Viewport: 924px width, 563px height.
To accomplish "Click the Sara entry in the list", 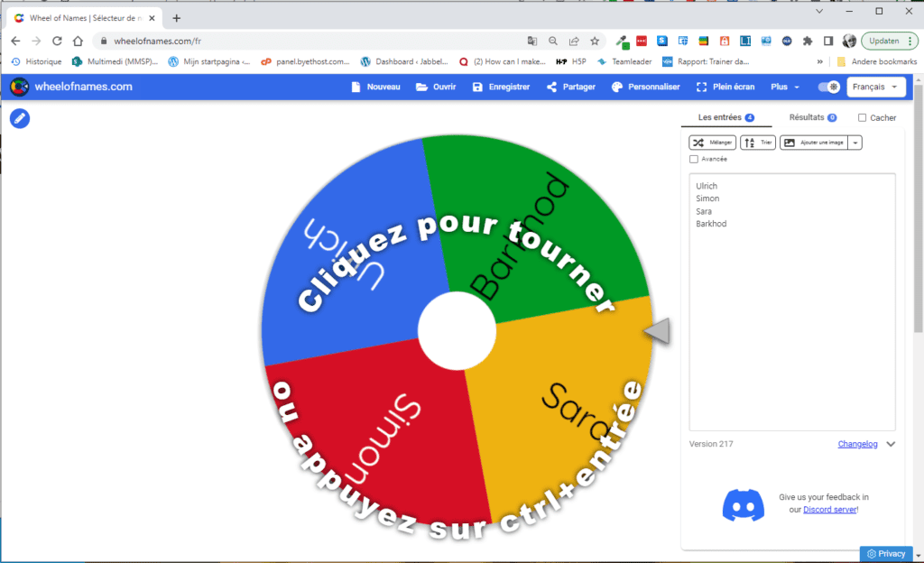I will pyautogui.click(x=704, y=211).
